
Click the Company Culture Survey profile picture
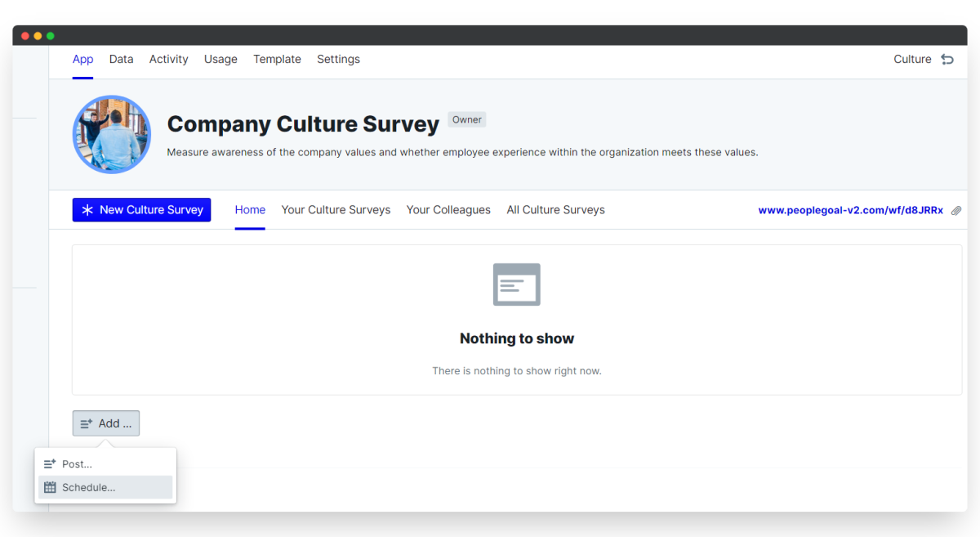[112, 134]
